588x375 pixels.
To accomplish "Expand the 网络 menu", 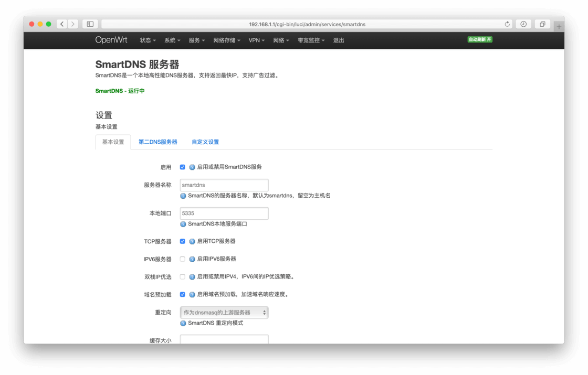I will [280, 39].
